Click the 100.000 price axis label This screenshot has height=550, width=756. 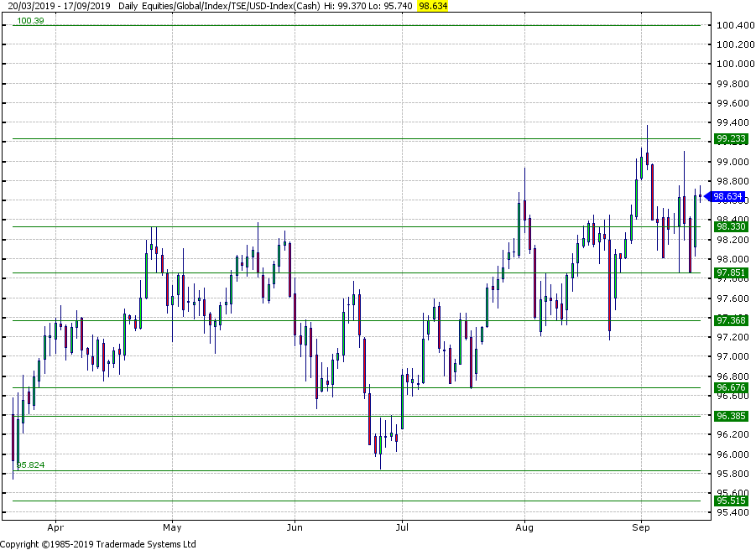click(x=735, y=64)
